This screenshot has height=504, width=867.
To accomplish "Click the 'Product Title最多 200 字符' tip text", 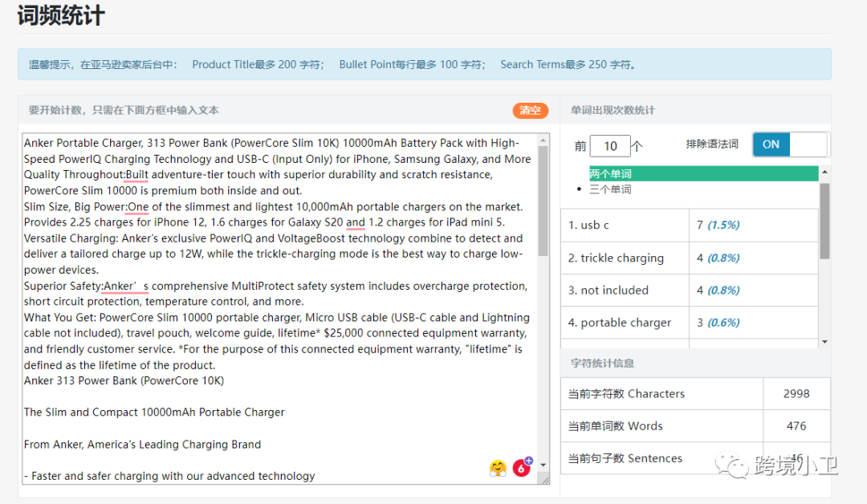I will point(257,65).
